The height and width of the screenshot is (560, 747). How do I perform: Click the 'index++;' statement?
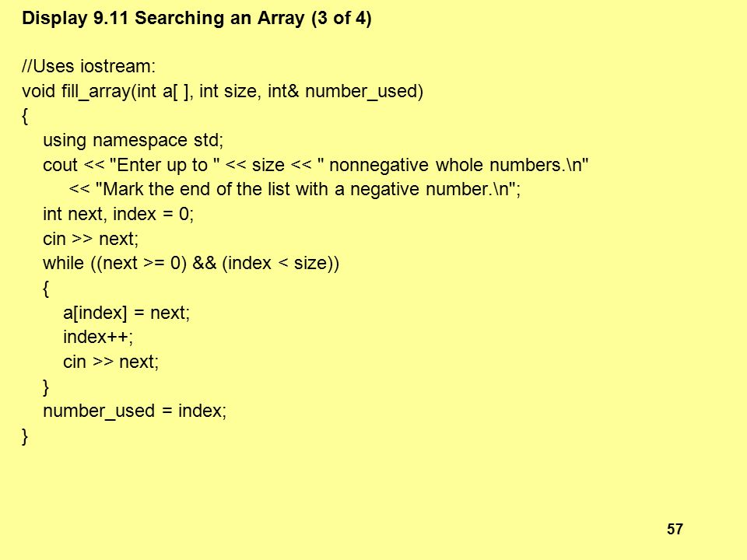(98, 337)
